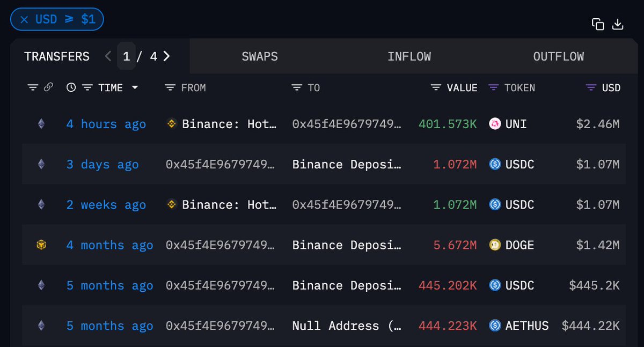Switch to the SWAPS tab

click(x=260, y=56)
